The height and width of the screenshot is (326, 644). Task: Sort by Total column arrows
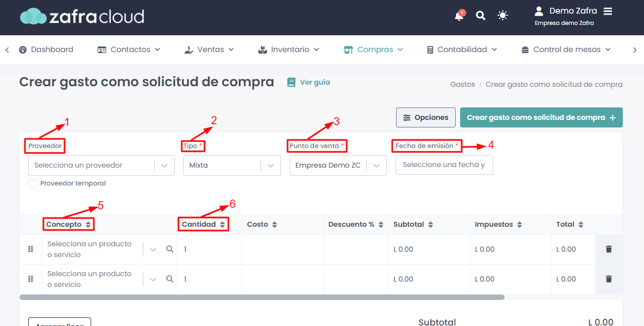point(581,225)
